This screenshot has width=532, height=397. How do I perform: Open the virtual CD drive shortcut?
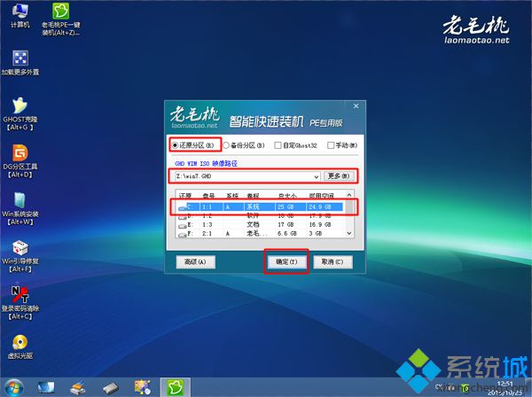pos(20,346)
